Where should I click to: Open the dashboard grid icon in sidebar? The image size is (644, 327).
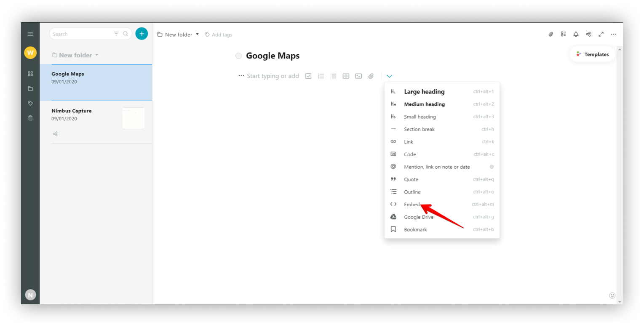tap(30, 74)
